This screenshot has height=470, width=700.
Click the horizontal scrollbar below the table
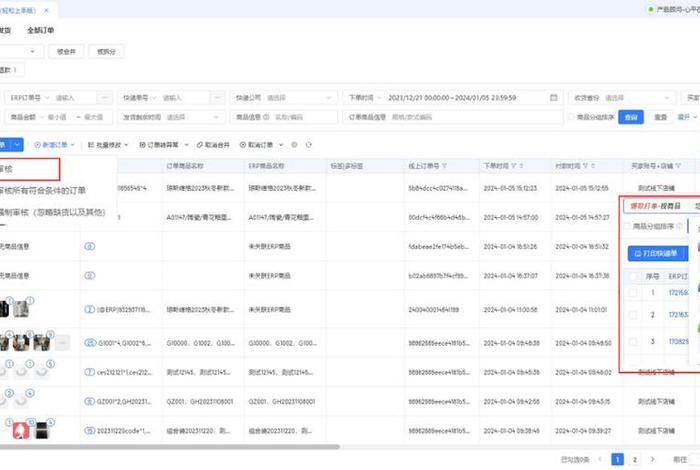(x=170, y=446)
